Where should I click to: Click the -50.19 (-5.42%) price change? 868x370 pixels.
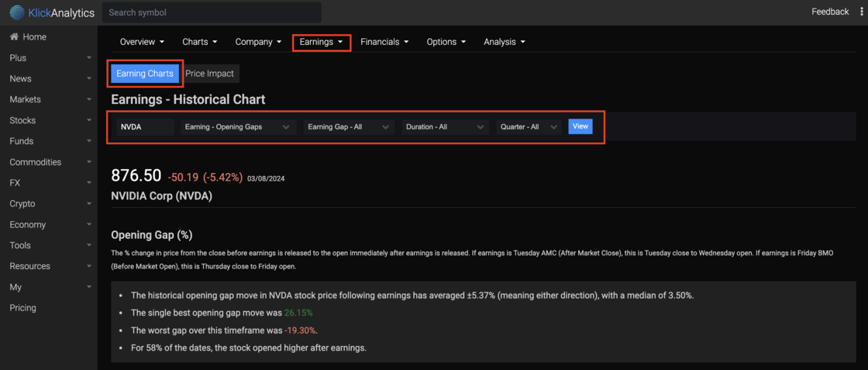point(205,178)
